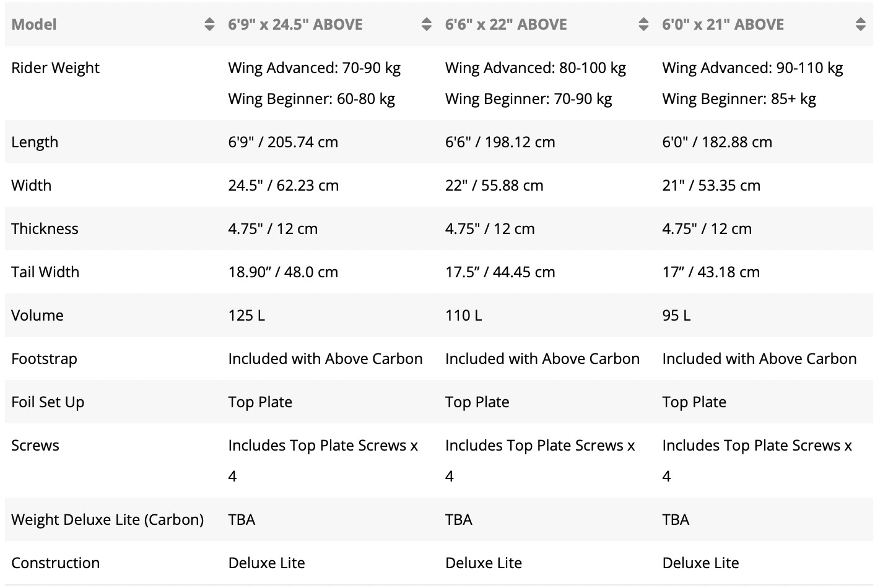Sort table by Model column arrows
This screenshot has width=888, height=588.
click(209, 25)
